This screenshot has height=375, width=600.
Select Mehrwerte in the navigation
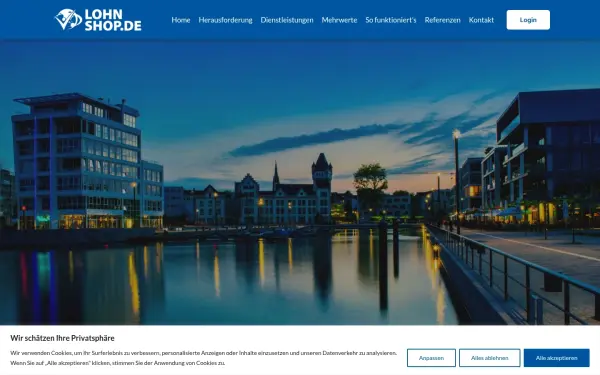coord(339,20)
